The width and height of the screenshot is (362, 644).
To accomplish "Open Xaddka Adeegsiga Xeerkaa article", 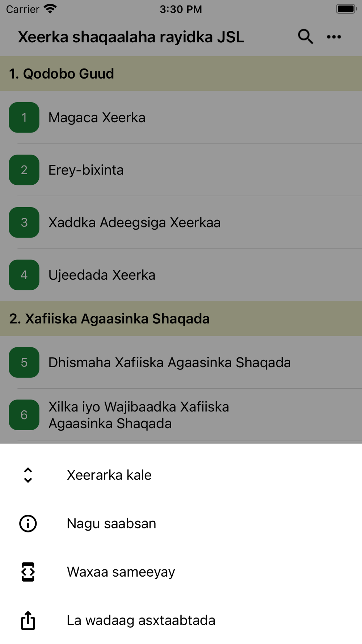I will pos(134,223).
